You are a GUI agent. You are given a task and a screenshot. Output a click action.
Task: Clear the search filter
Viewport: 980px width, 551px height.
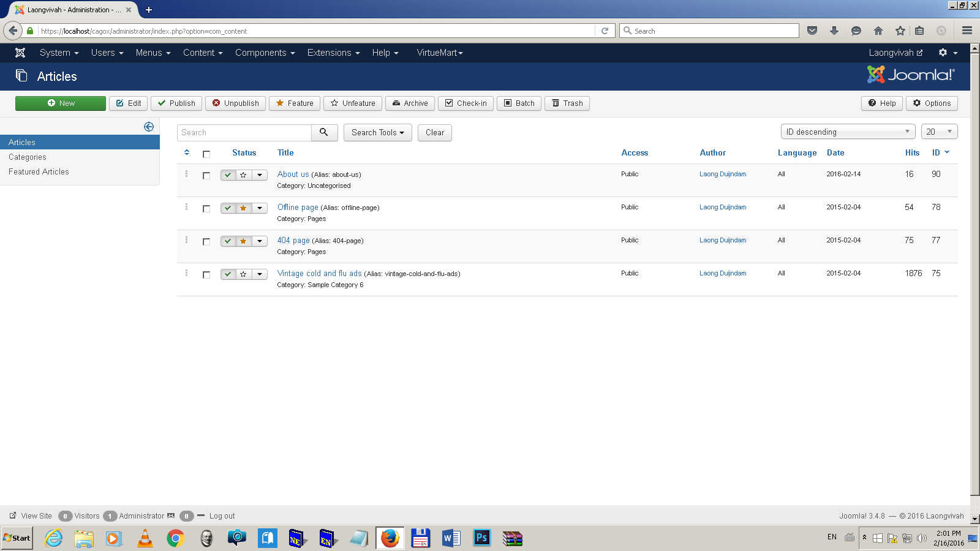pyautogui.click(x=435, y=132)
